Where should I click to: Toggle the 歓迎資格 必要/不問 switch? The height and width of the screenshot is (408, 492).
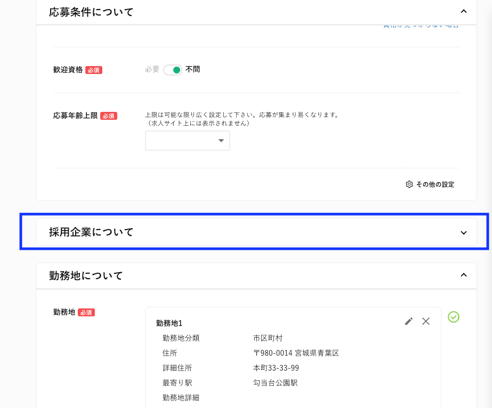[x=172, y=70]
